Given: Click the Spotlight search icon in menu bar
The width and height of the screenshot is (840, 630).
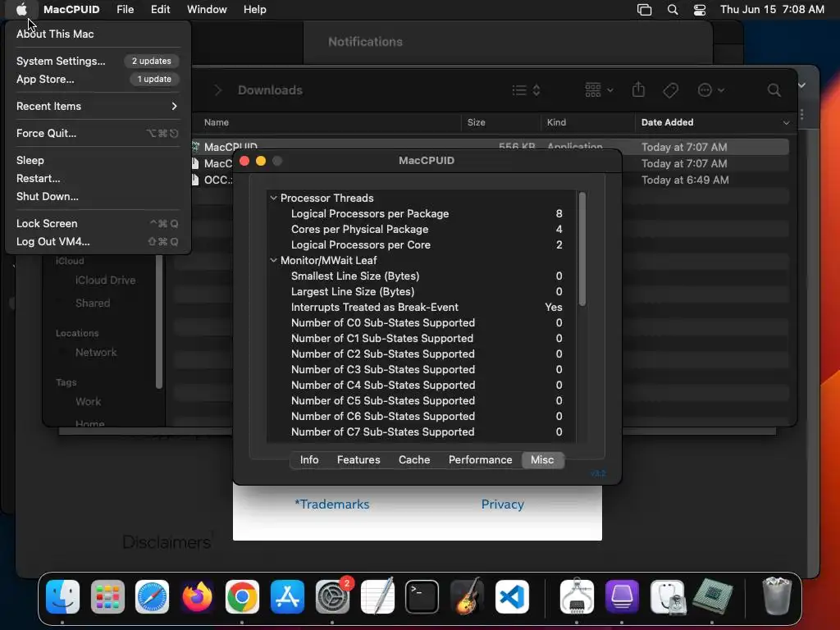Looking at the screenshot, I should (673, 10).
